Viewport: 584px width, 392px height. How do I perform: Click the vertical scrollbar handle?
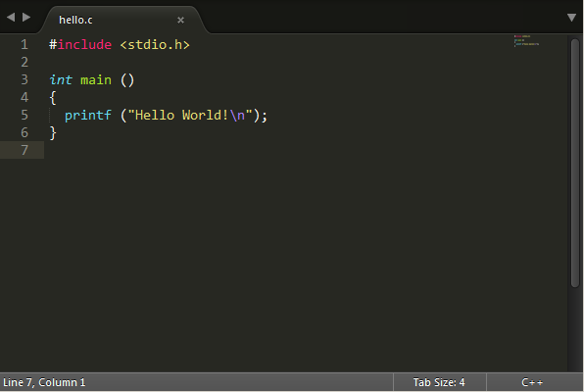click(575, 163)
